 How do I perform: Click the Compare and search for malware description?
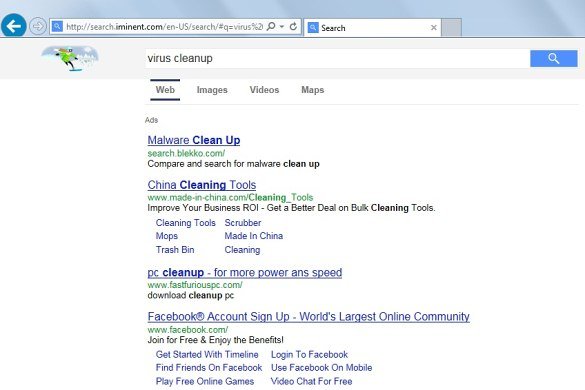coord(233,164)
